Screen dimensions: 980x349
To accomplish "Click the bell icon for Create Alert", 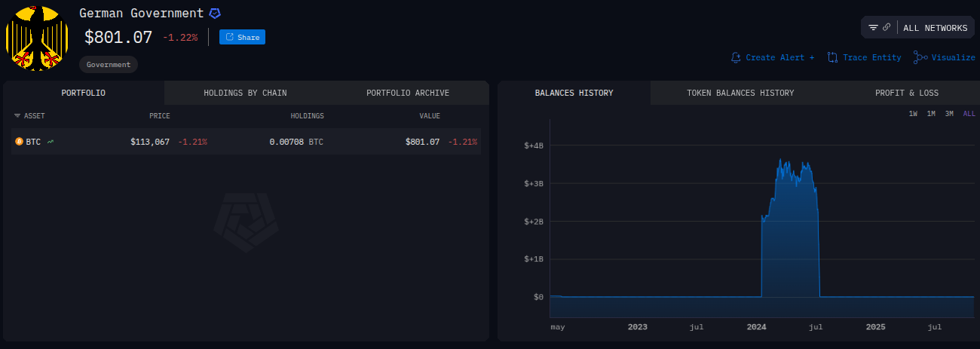I will tap(737, 57).
